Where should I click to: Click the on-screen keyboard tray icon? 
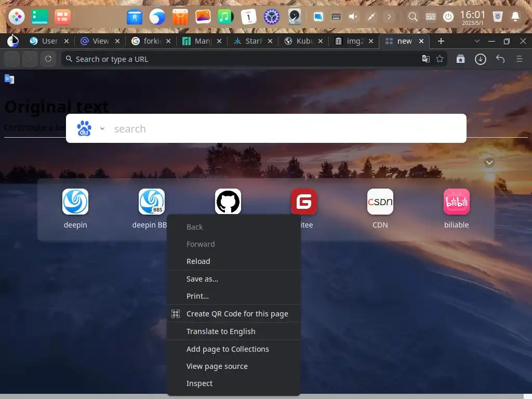pos(336,16)
